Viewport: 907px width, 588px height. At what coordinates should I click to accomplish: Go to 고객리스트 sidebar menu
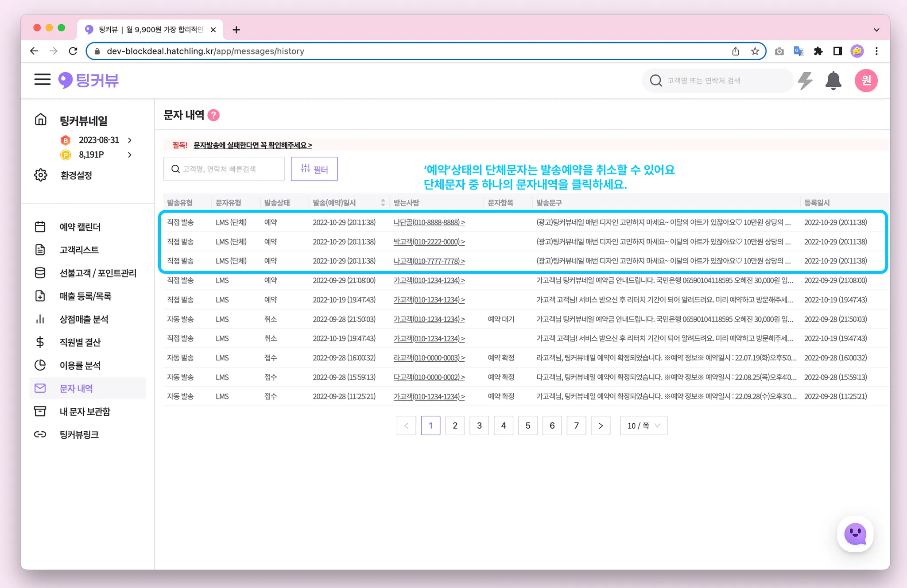(x=79, y=250)
